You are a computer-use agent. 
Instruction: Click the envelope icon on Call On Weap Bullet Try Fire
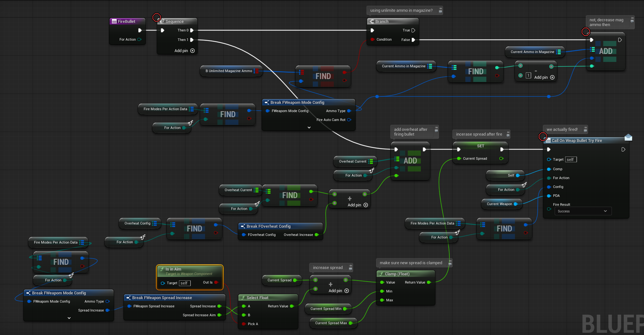click(628, 137)
